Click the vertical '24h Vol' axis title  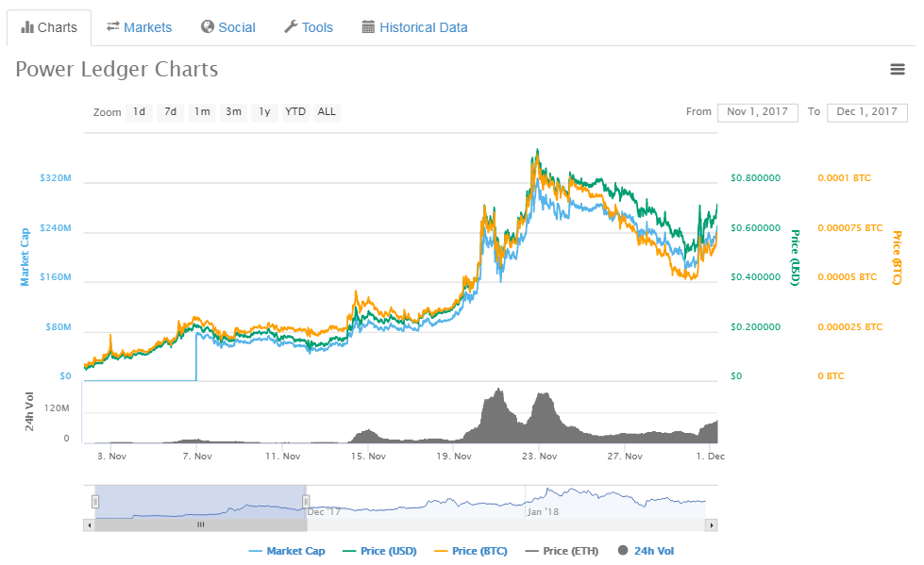pos(29,411)
